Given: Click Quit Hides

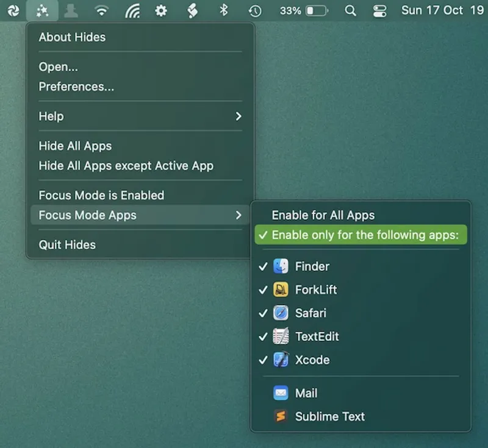Looking at the screenshot, I should (x=66, y=244).
